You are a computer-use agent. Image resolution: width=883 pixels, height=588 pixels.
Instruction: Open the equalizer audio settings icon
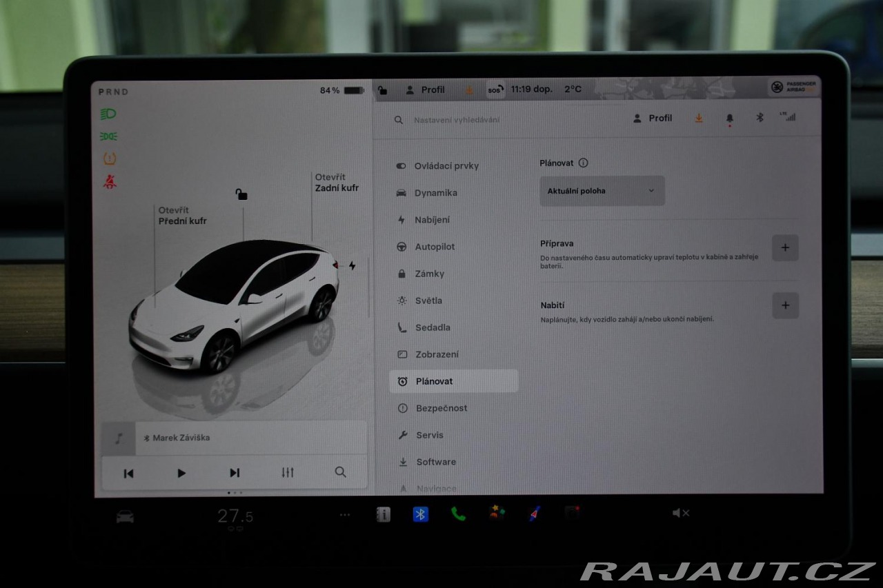pyautogui.click(x=288, y=472)
